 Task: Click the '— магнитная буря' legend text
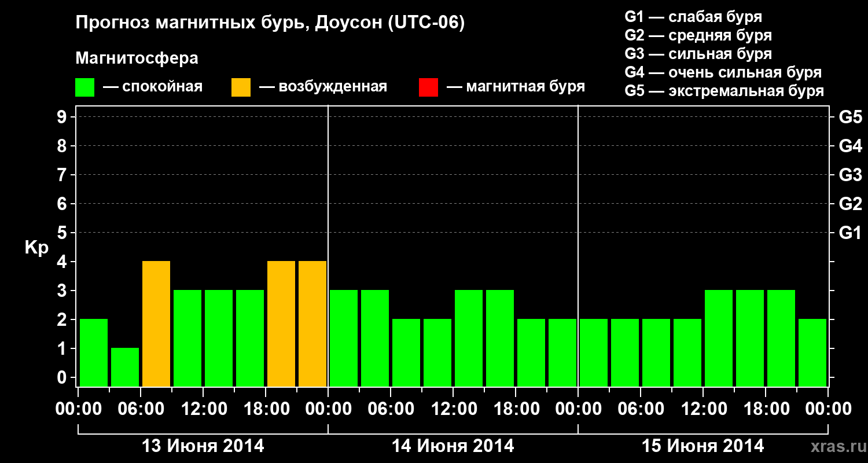[x=516, y=87]
